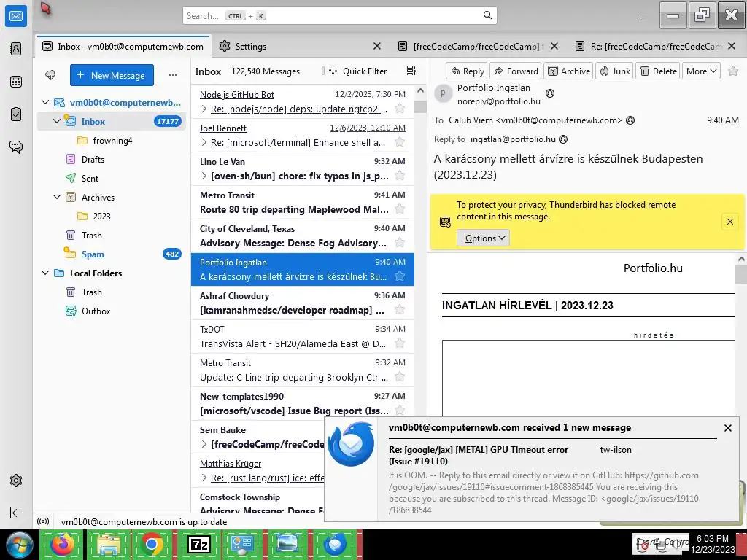Star the Joel Bennett message

click(x=400, y=141)
